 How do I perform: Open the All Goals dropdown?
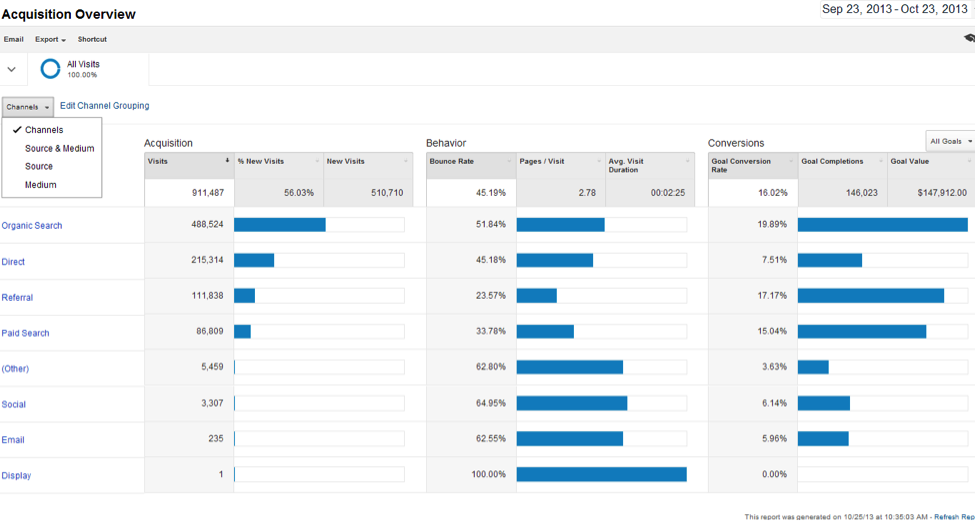click(949, 141)
